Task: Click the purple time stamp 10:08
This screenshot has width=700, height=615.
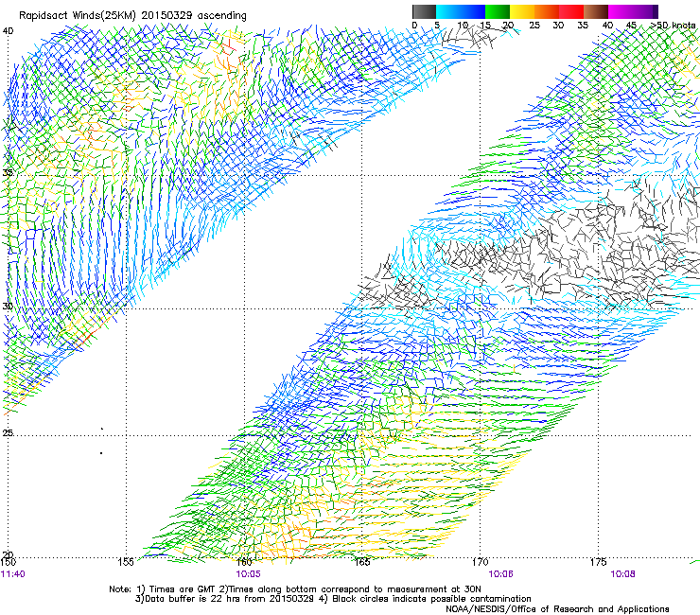Action: pos(622,574)
